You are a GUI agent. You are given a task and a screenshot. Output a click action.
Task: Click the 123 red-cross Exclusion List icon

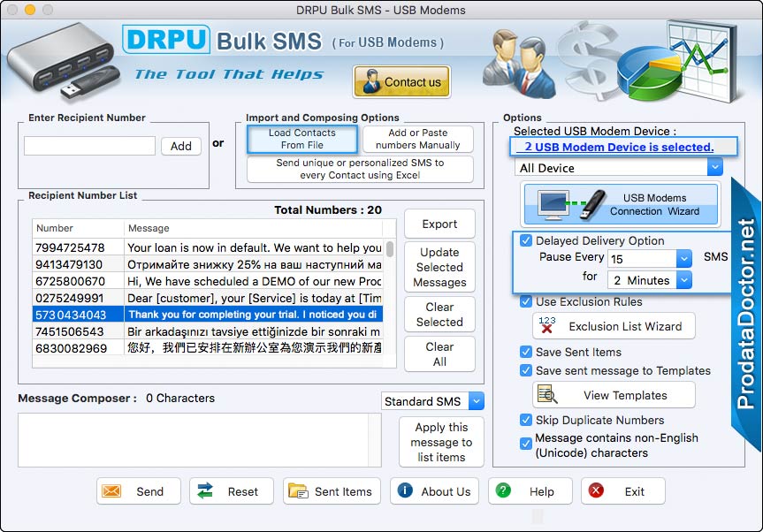(x=547, y=325)
